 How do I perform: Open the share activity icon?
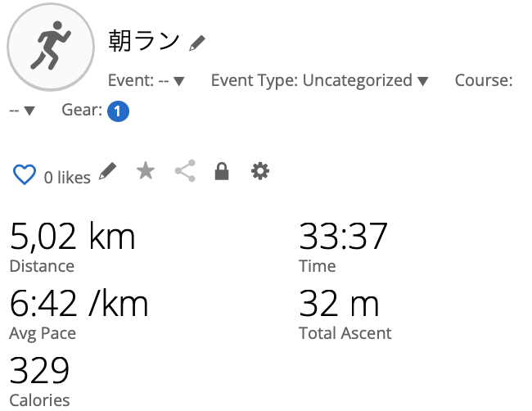tap(185, 171)
